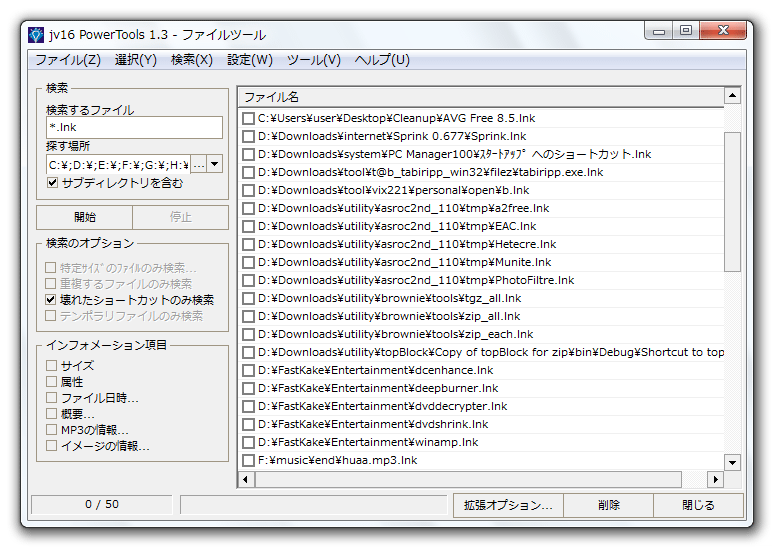Check the box for winamp.lnk
778x552 pixels.
(248, 442)
